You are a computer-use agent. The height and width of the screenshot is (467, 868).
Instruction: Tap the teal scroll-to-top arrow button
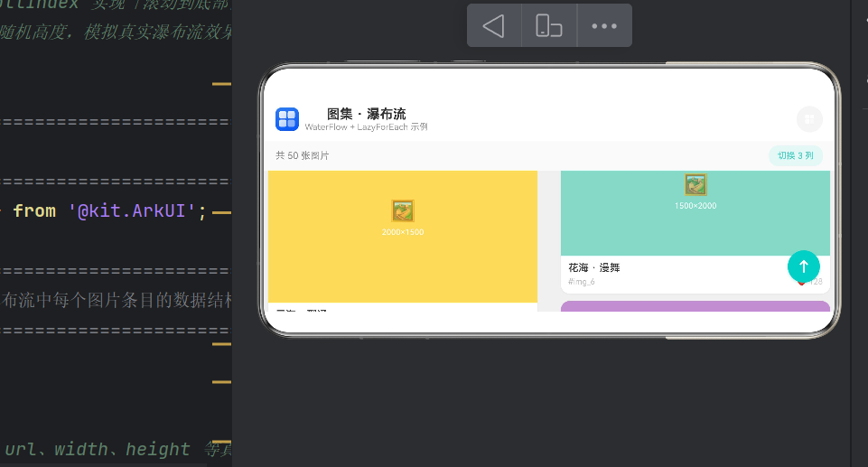(803, 266)
